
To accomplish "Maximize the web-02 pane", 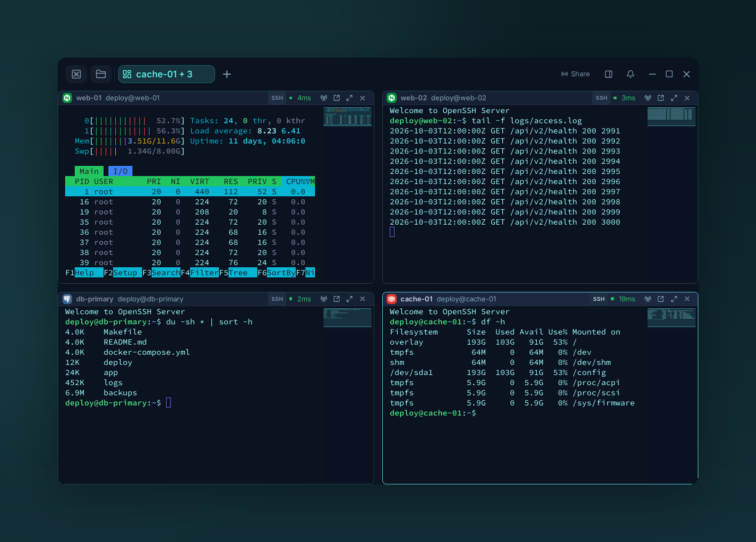I will click(x=674, y=98).
